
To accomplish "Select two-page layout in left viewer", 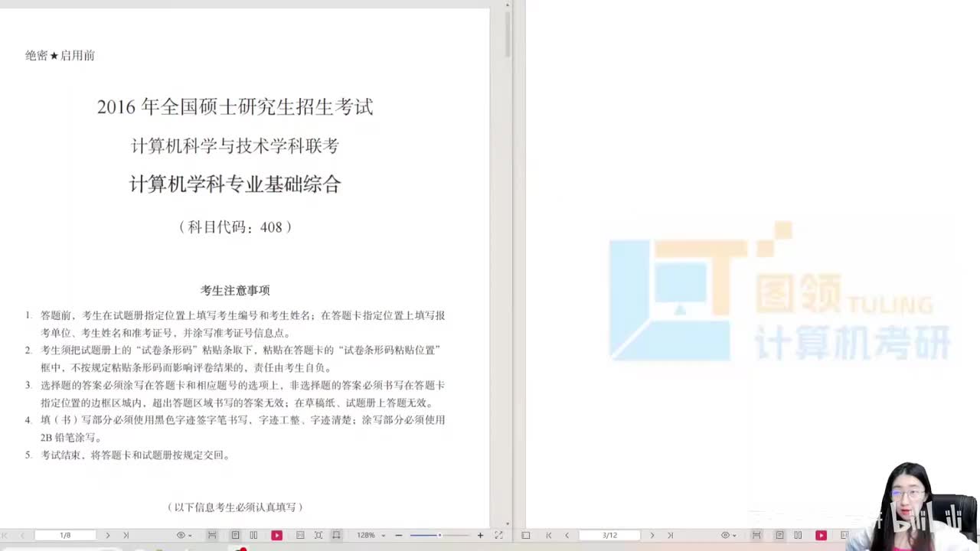I will 253,536.
